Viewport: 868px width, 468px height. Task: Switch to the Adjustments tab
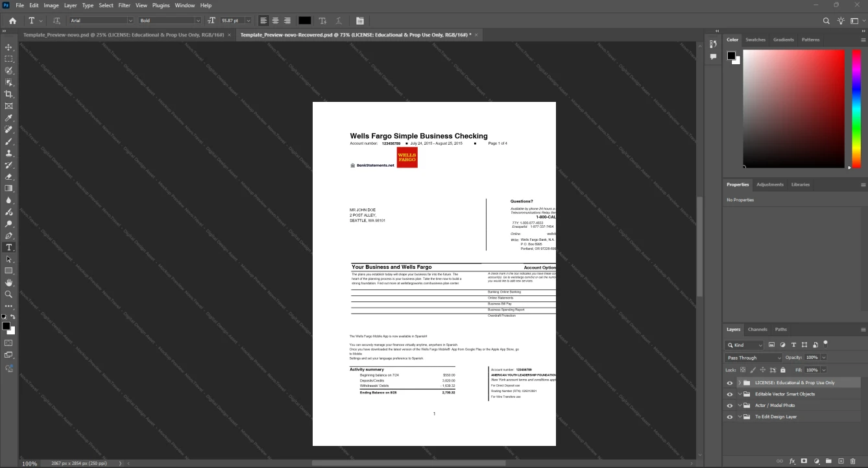click(x=770, y=184)
